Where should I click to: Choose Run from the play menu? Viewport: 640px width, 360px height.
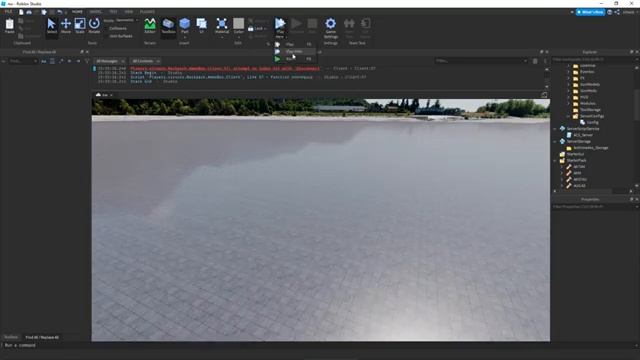click(294, 59)
